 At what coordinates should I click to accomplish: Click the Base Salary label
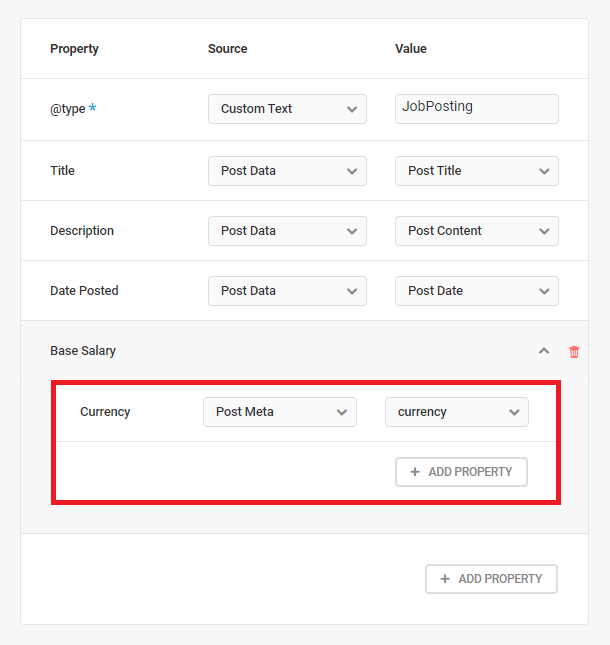83,351
